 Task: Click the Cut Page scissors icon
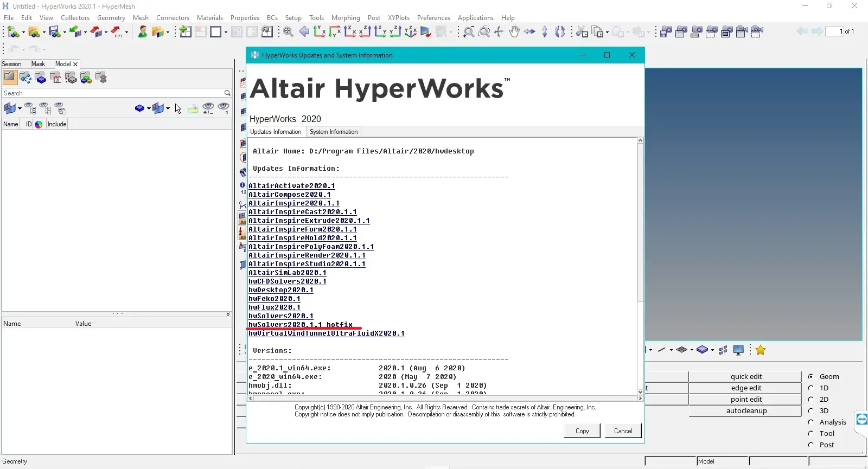click(582, 32)
